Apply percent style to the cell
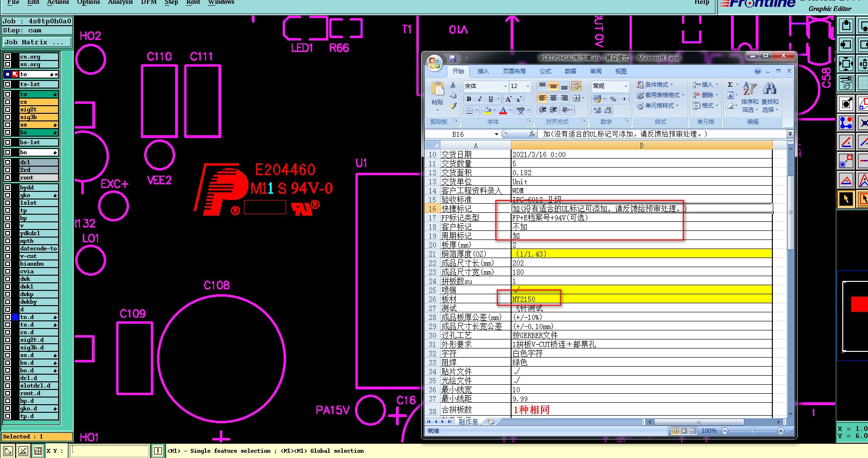 click(x=613, y=99)
